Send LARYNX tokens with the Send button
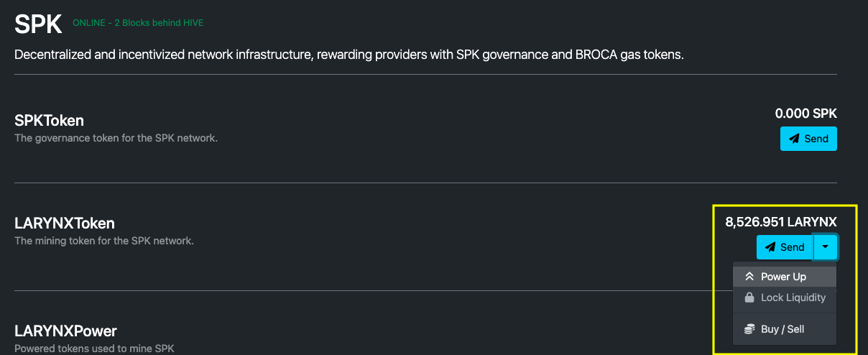The image size is (868, 355). 785,247
